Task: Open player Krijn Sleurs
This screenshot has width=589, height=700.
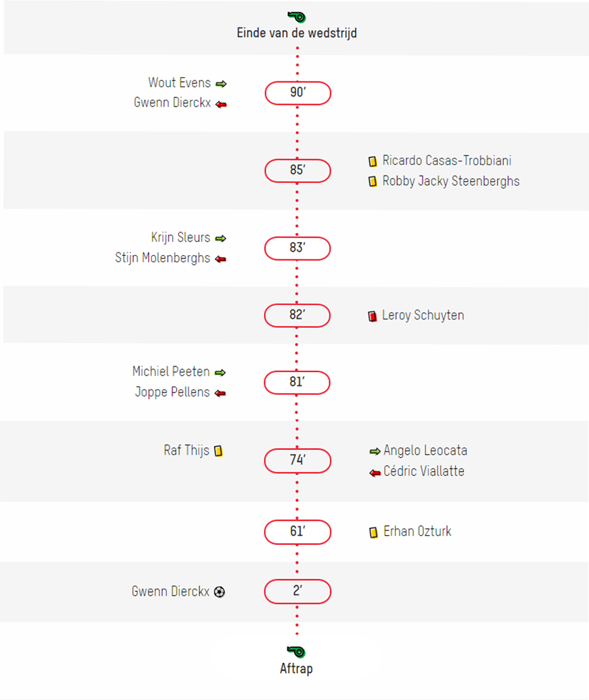Action: [181, 237]
